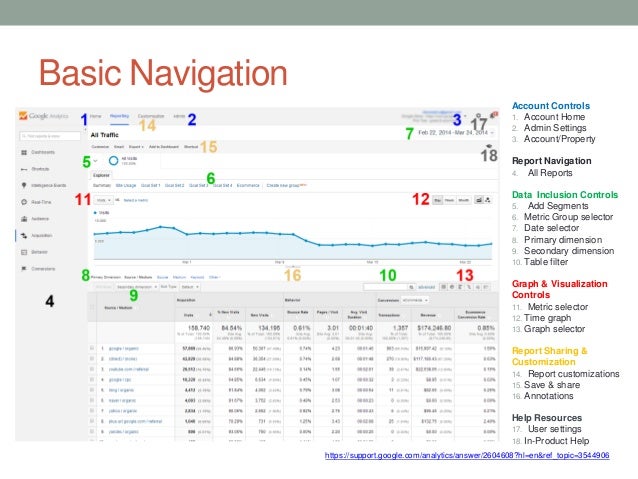Open the Real-Time reports section
638x479 pixels.
point(36,202)
